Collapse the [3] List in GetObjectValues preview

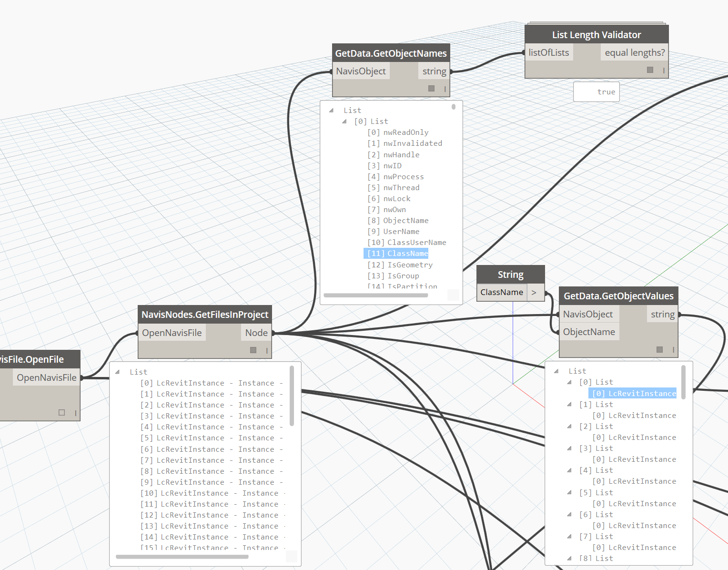(569, 448)
